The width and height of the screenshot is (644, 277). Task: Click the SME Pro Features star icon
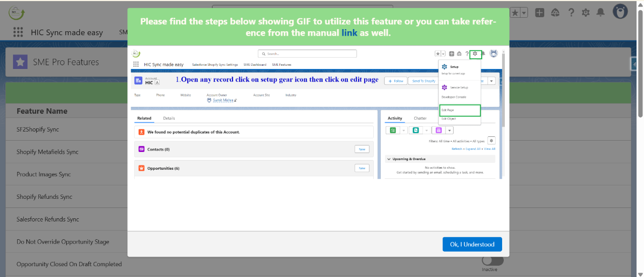[20, 62]
